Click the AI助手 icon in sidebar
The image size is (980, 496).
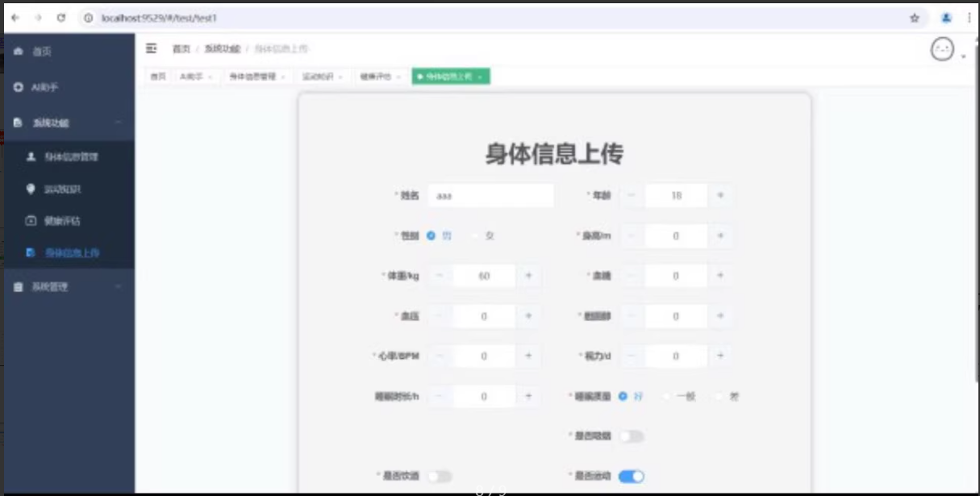(19, 86)
